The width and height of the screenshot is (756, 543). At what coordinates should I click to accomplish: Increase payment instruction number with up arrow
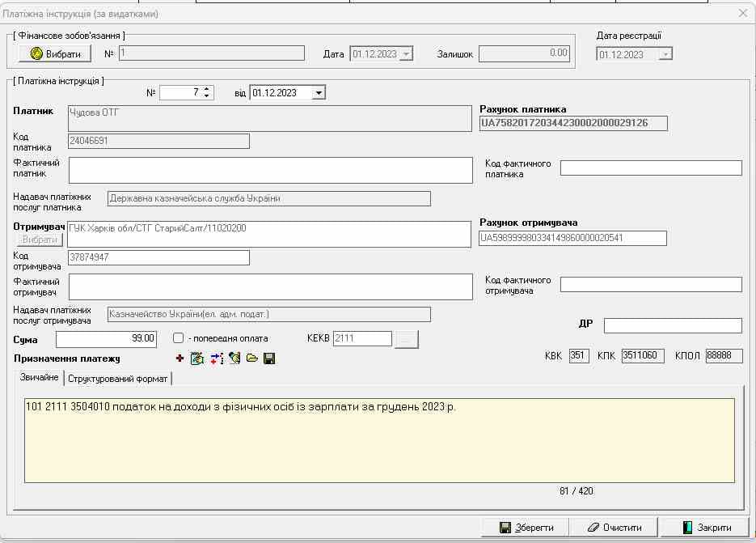coord(206,89)
